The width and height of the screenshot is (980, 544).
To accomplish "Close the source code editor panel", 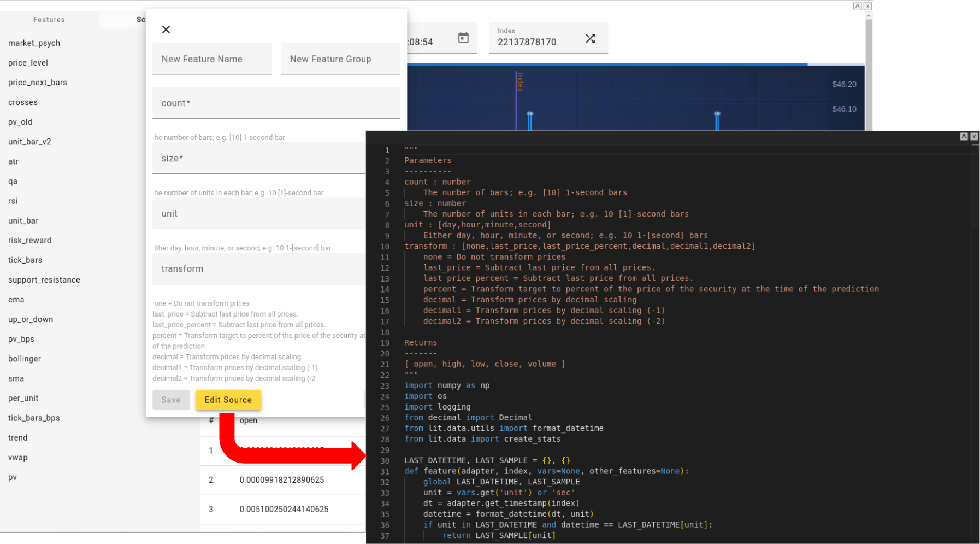I will tap(974, 136).
